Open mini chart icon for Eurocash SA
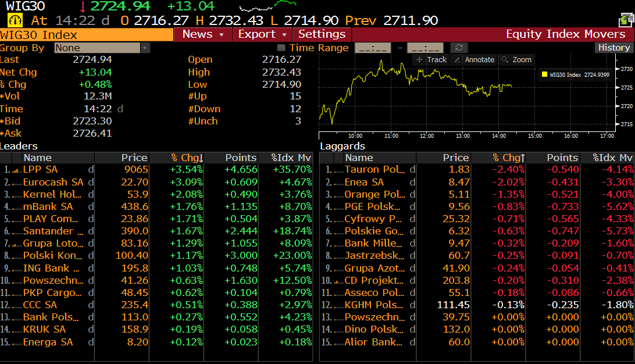The width and height of the screenshot is (635, 364). click(x=17, y=183)
